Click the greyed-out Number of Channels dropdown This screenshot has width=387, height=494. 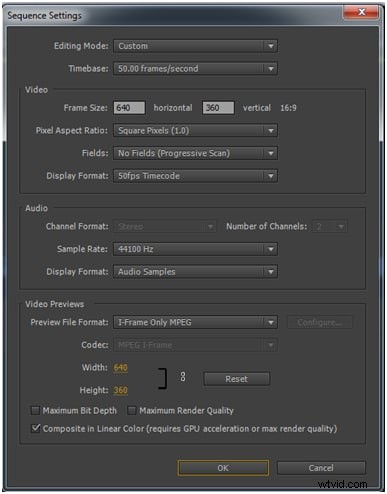(330, 227)
